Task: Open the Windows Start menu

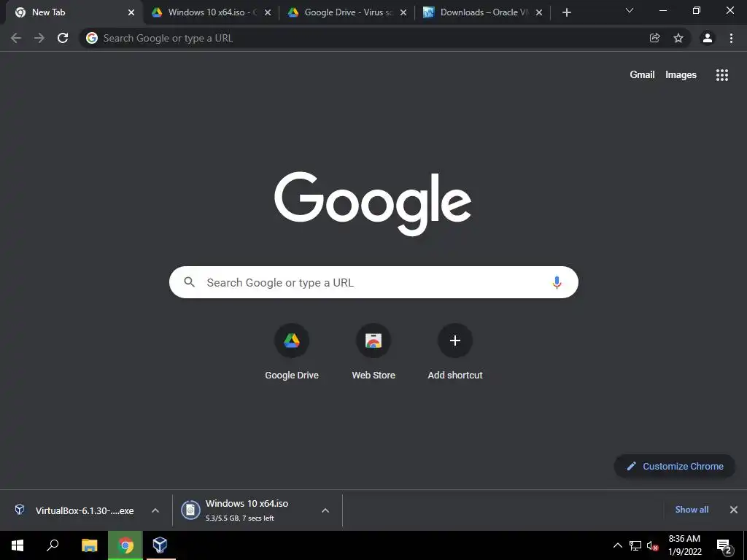Action: pos(18,545)
